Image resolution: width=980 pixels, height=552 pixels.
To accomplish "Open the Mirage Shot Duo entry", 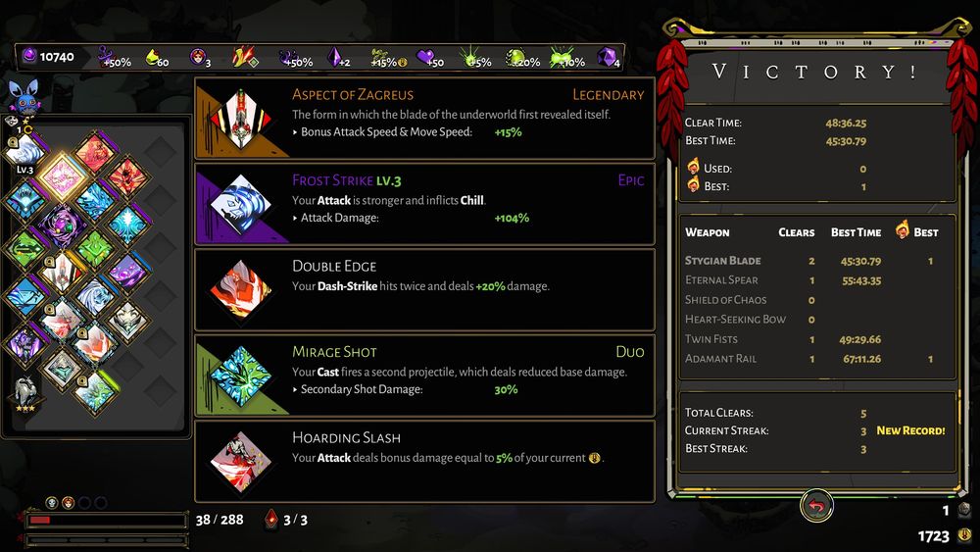I will pos(425,376).
